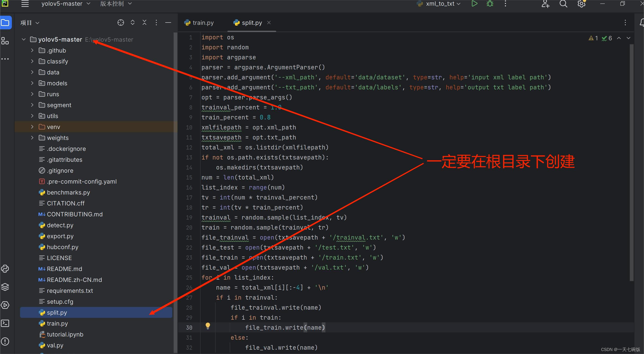Toggle the Project tool window folder icon
The height and width of the screenshot is (354, 644).
pyautogui.click(x=5, y=23)
